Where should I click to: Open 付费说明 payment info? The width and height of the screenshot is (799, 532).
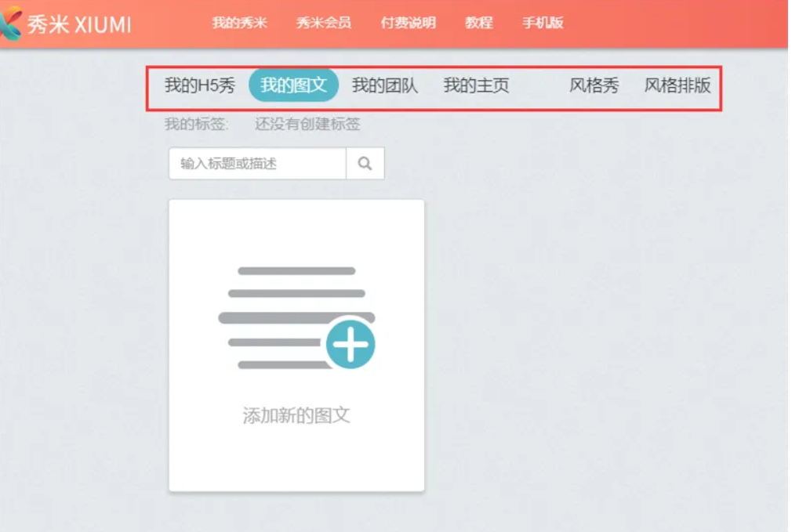[x=409, y=23]
